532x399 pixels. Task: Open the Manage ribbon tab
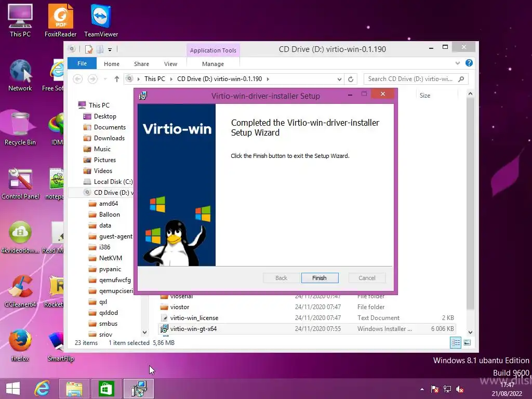point(213,64)
